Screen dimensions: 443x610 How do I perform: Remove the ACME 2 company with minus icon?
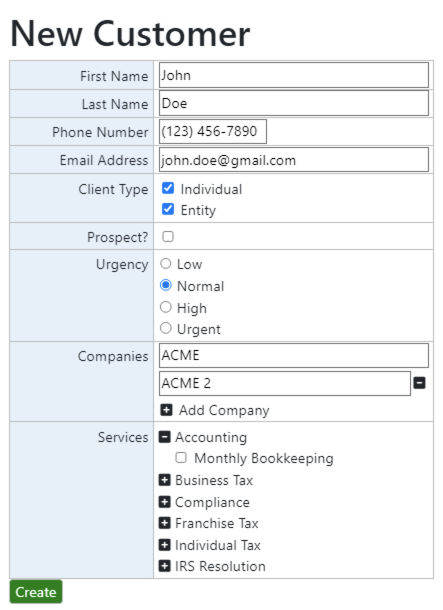(419, 383)
